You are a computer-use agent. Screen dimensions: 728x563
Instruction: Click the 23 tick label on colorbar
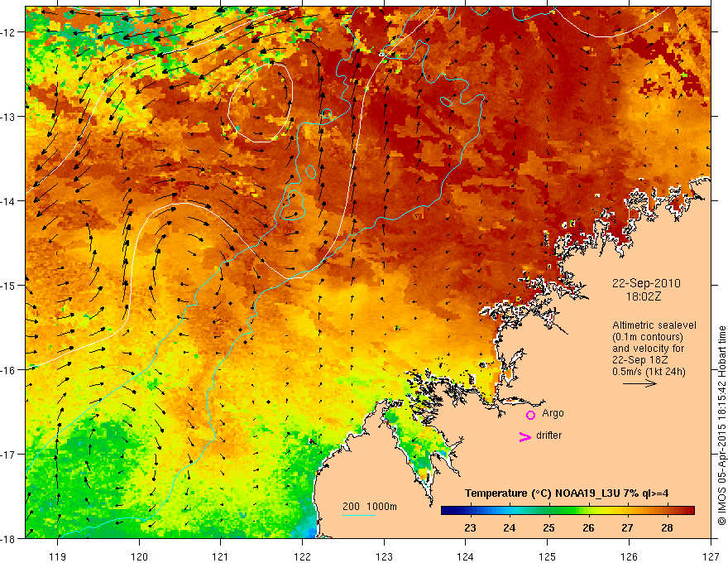(x=470, y=527)
